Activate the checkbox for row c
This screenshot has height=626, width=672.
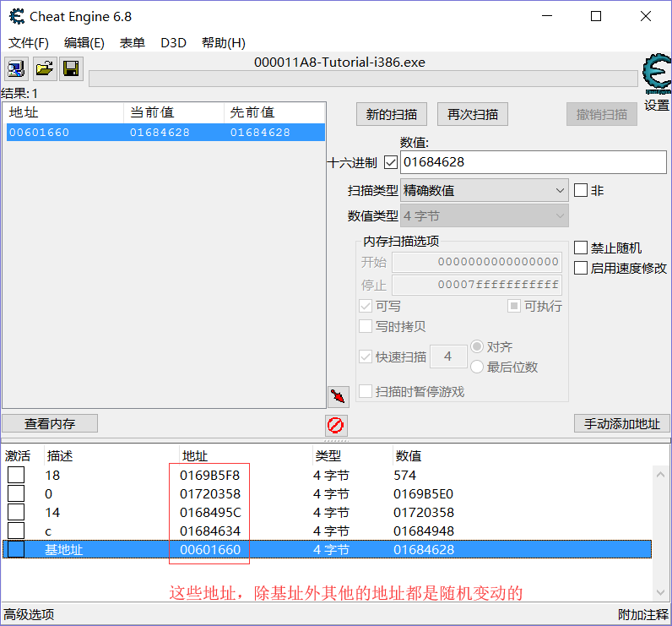coord(16,531)
